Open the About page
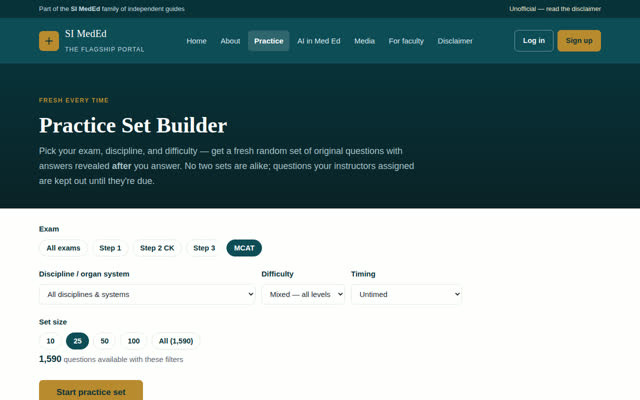Screen dimensions: 640x400 [x=230, y=41]
